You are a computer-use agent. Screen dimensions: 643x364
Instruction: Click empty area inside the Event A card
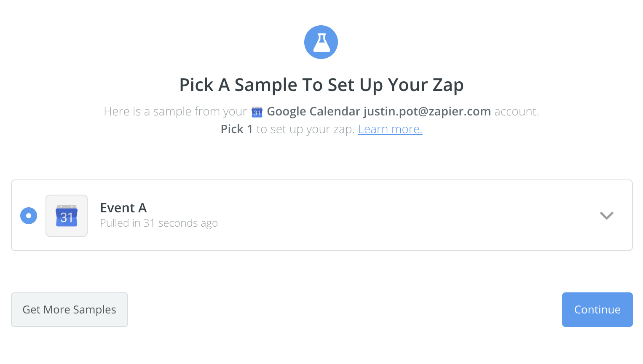coord(379,216)
